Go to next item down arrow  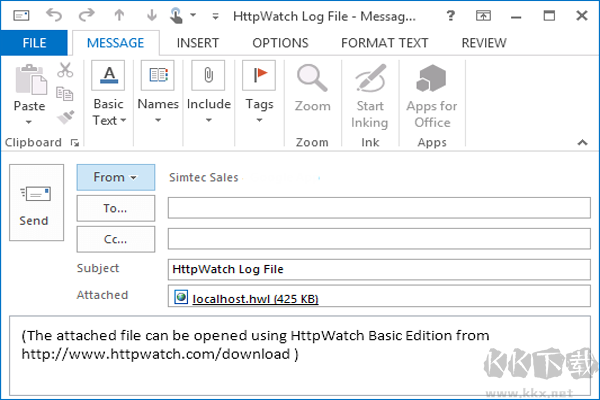pos(152,15)
